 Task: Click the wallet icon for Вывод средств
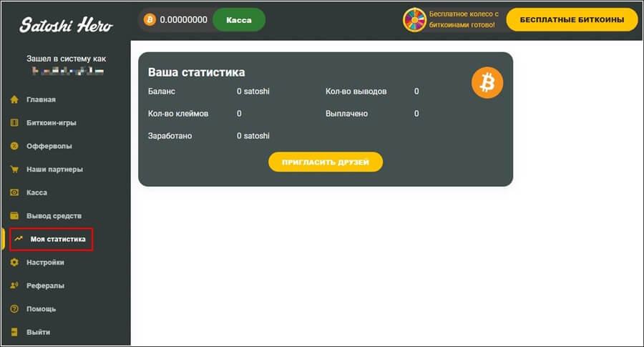coord(14,215)
